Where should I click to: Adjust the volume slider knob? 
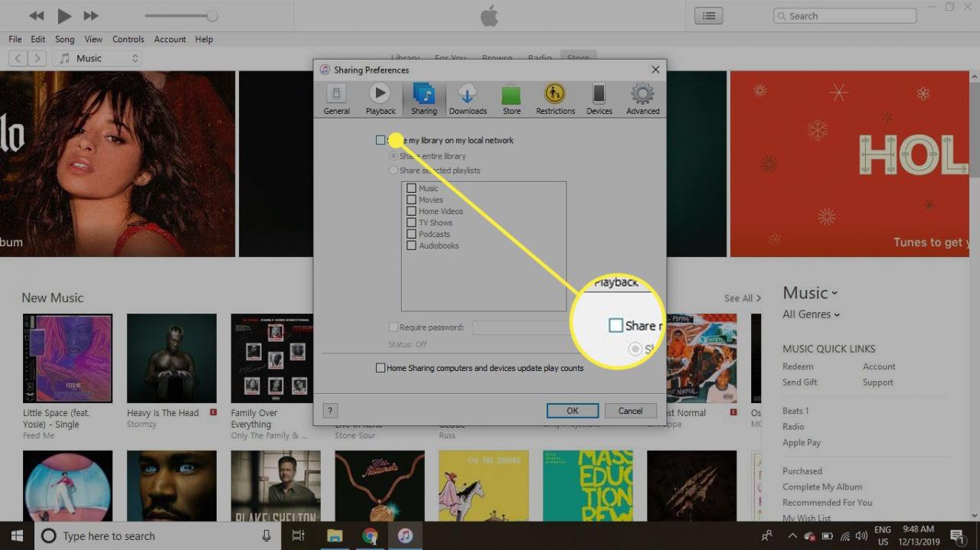click(212, 16)
